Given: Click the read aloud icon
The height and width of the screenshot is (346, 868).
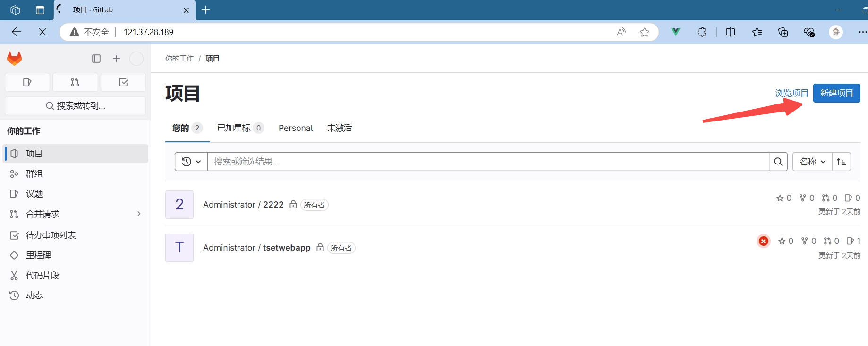Looking at the screenshot, I should (x=621, y=32).
